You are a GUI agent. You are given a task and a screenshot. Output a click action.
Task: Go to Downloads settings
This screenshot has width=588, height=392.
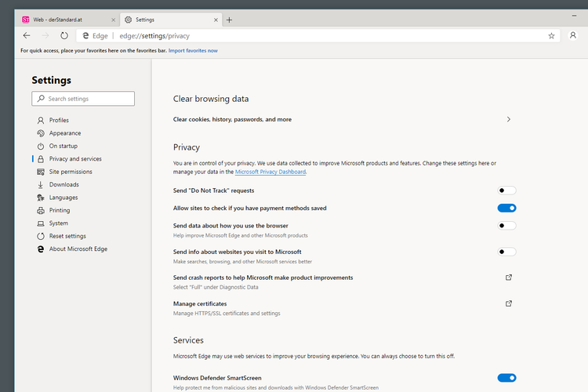click(x=64, y=184)
